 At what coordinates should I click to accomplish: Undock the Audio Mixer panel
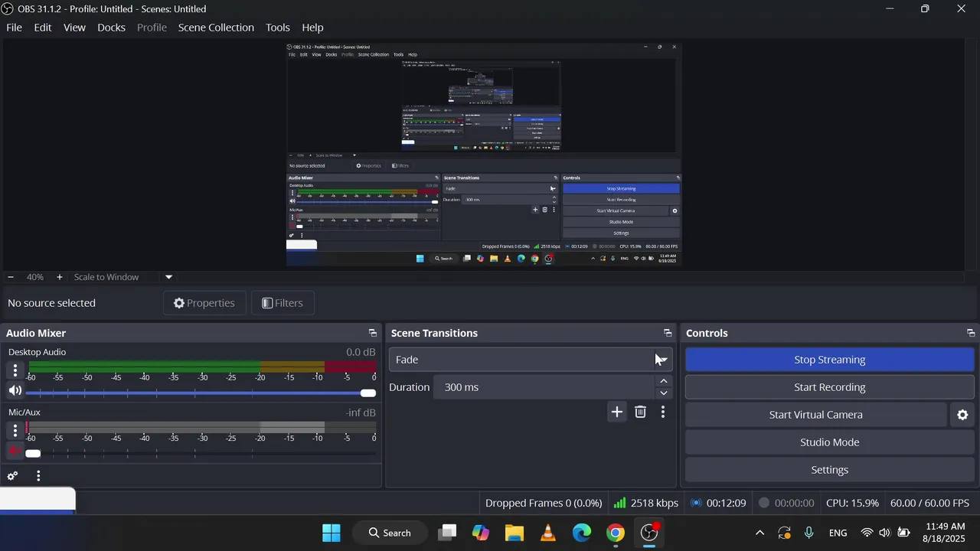tap(373, 333)
